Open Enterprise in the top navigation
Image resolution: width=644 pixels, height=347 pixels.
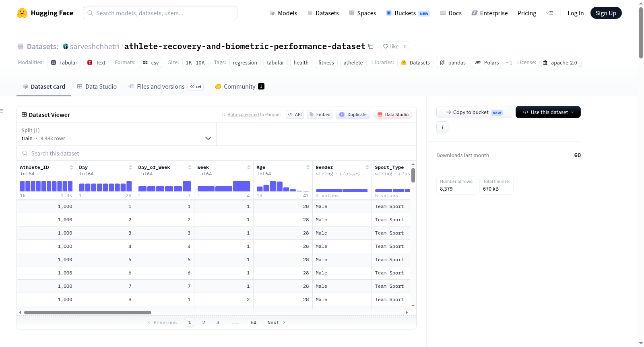(x=489, y=13)
